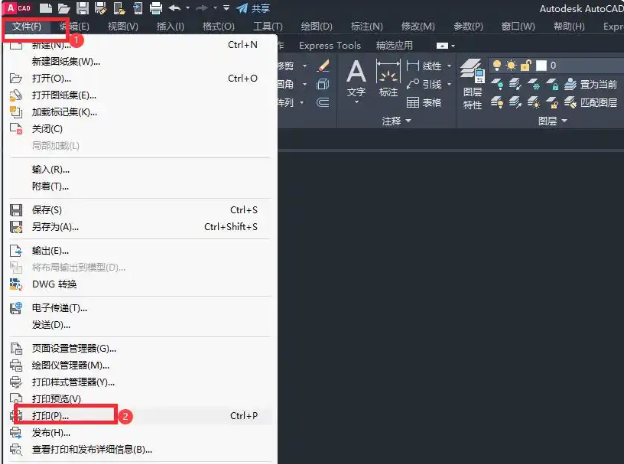This screenshot has height=464, width=624.
Task: Expand the 注释 panel flyout
Action: coord(396,121)
